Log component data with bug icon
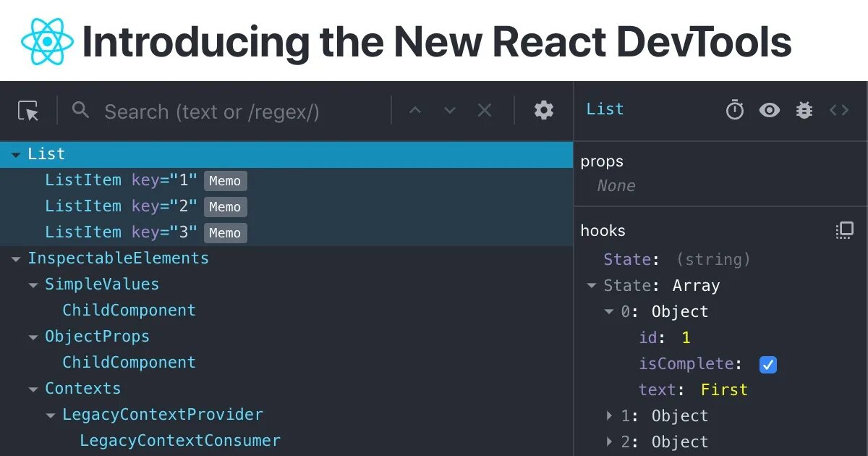 click(x=804, y=110)
